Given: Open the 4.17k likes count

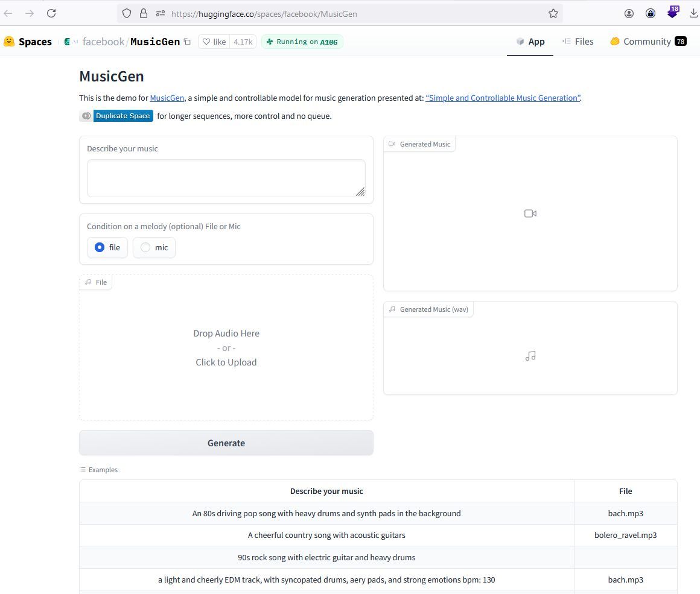Looking at the screenshot, I should 243,42.
